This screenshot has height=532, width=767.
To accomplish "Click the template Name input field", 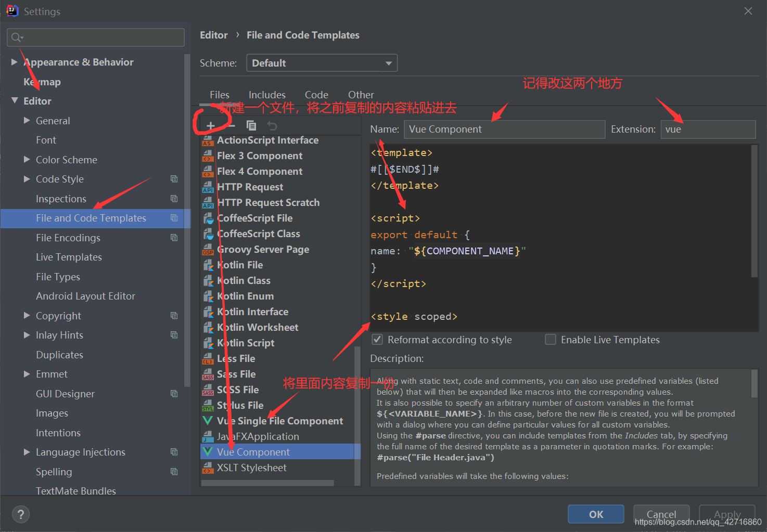I will pos(504,129).
